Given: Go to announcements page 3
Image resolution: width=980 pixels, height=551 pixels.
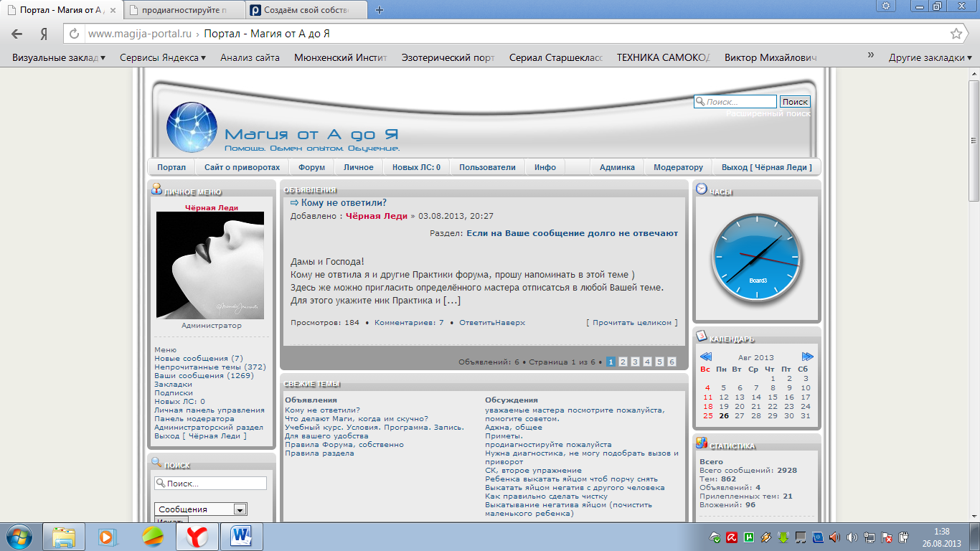Looking at the screenshot, I should [x=635, y=362].
